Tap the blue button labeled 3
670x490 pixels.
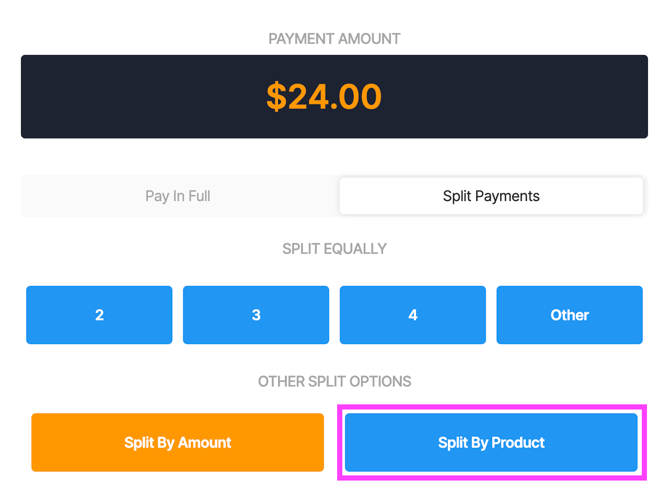(256, 315)
